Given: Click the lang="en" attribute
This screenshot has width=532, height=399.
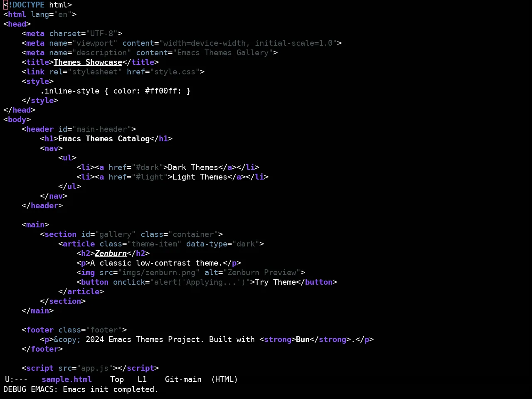Looking at the screenshot, I should point(52,15).
